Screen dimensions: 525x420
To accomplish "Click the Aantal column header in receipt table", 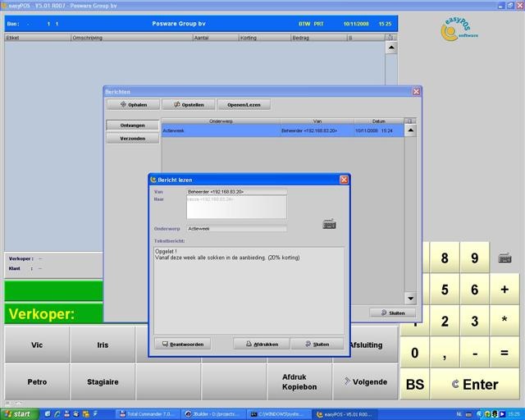I will click(x=216, y=38).
